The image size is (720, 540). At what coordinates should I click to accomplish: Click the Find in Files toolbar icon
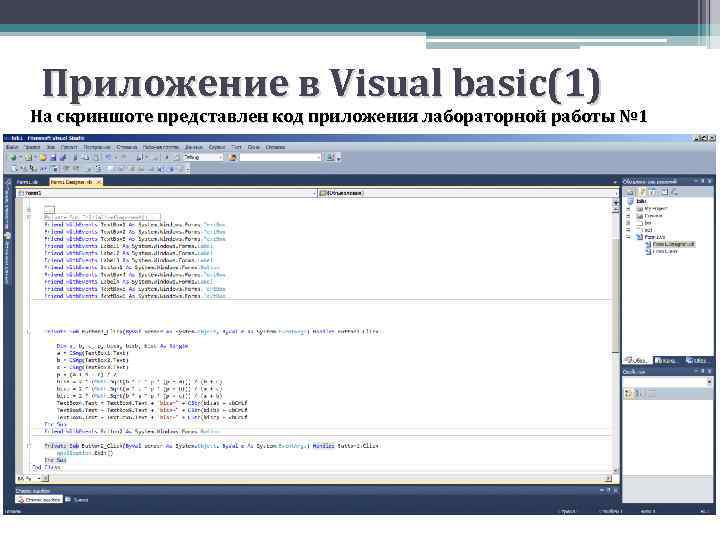(233, 158)
